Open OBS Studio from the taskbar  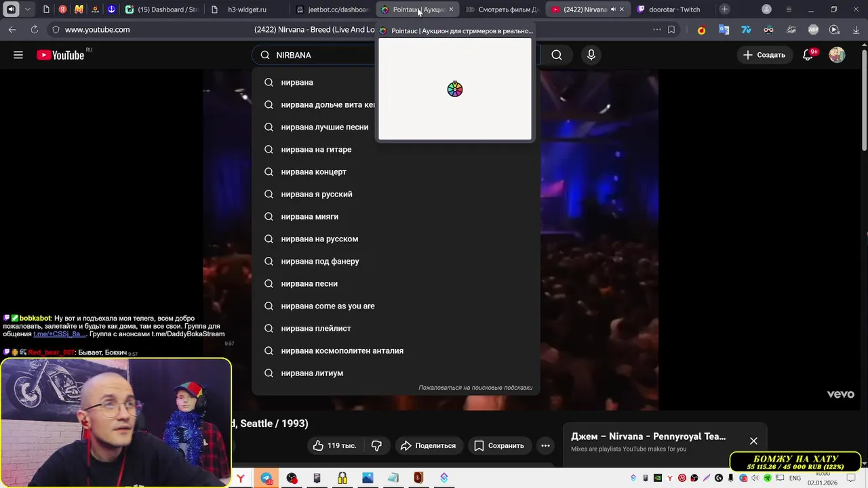tap(292, 478)
